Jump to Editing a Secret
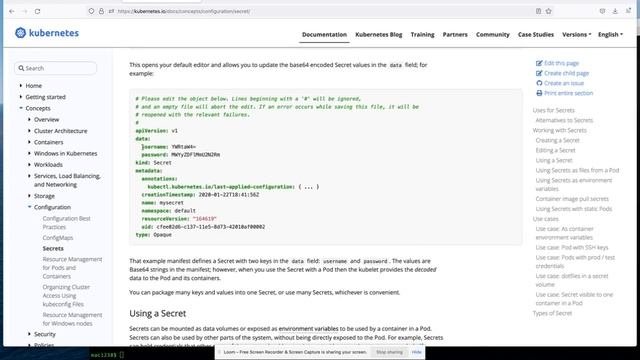640x360 pixels. [556, 151]
